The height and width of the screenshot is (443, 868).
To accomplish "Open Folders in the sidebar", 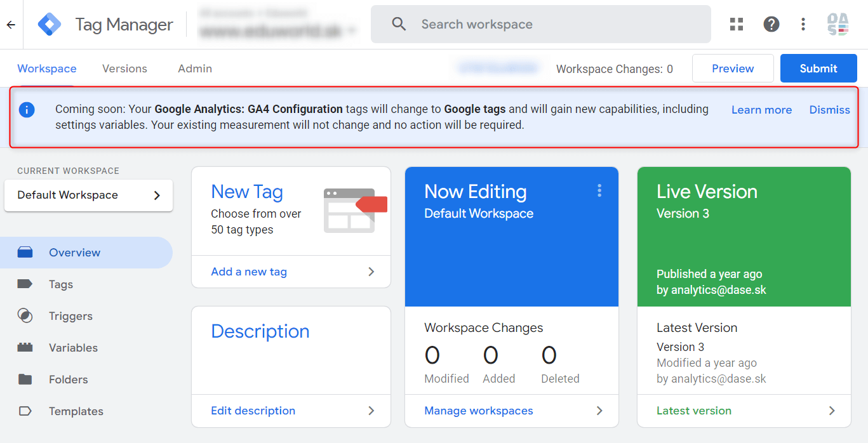I will [x=86, y=380].
